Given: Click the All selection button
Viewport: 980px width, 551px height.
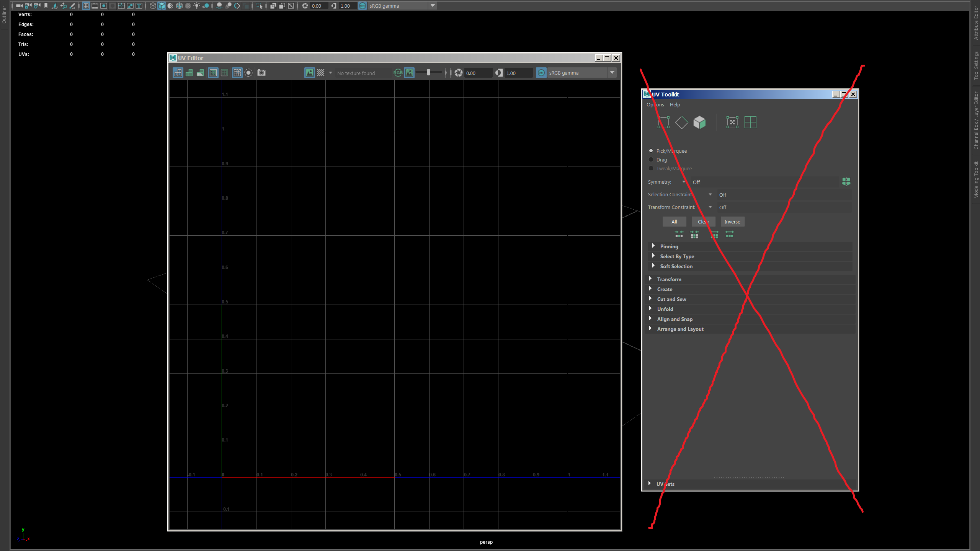Looking at the screenshot, I should coord(674,222).
